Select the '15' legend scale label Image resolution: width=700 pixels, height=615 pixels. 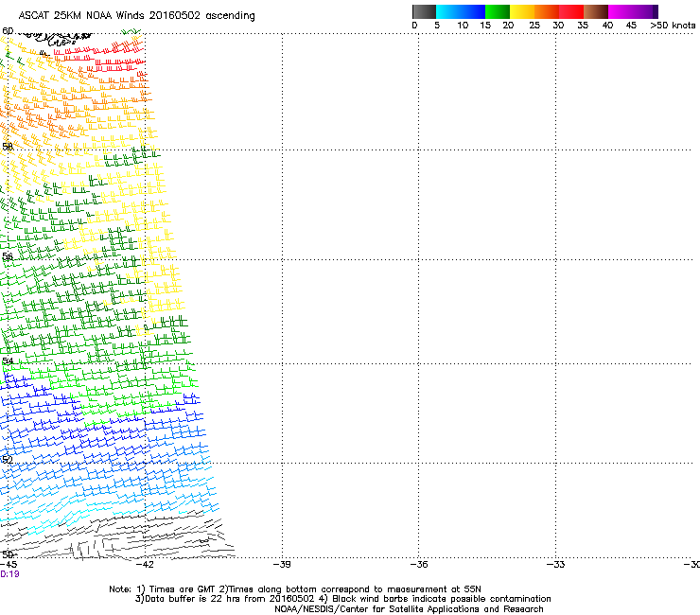click(485, 26)
